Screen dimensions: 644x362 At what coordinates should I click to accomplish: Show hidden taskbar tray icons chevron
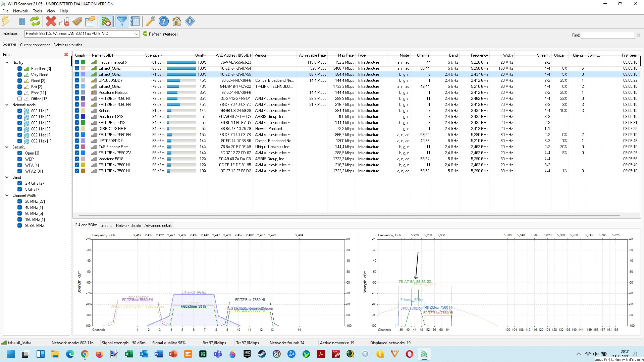(578, 354)
